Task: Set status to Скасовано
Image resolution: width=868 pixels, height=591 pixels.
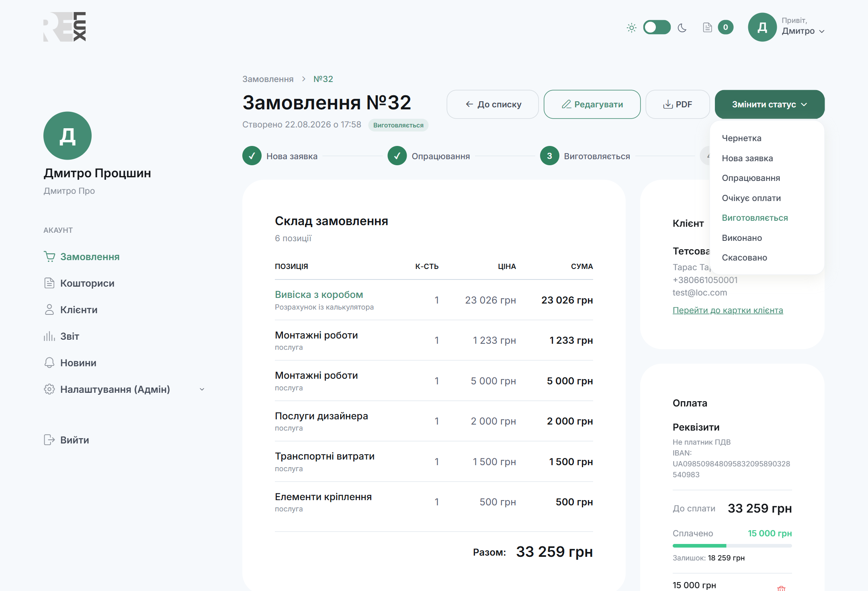Action: click(744, 257)
